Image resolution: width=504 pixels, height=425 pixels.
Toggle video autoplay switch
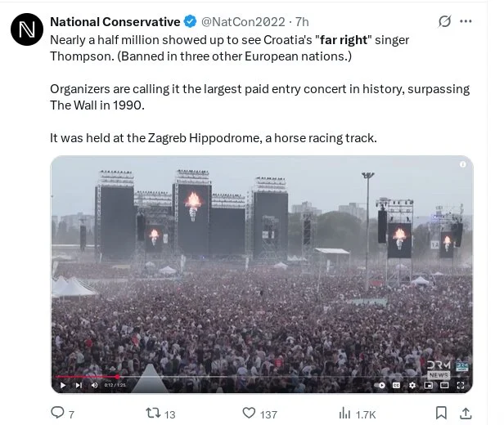[x=380, y=385]
